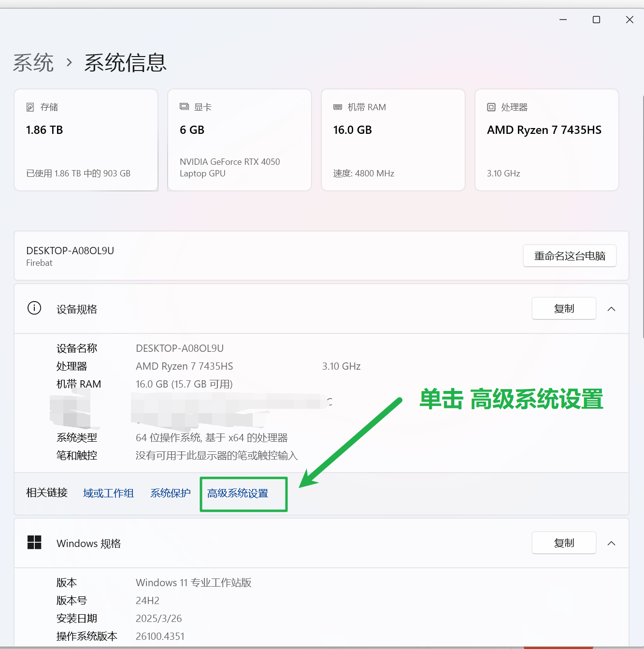Collapse the Windows 规格 section with its chevron

pyautogui.click(x=611, y=543)
